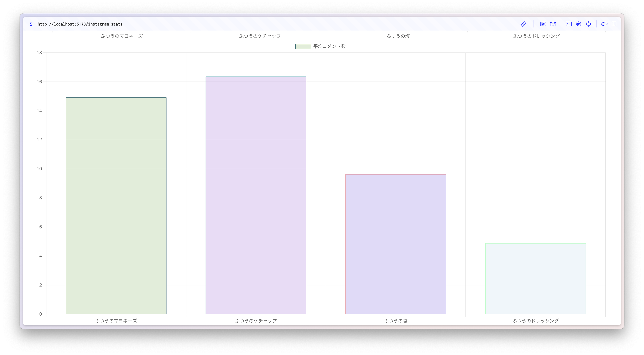The height and width of the screenshot is (355, 644).
Task: Click the short pale ふつうのドレッシング bar
Action: click(535, 278)
